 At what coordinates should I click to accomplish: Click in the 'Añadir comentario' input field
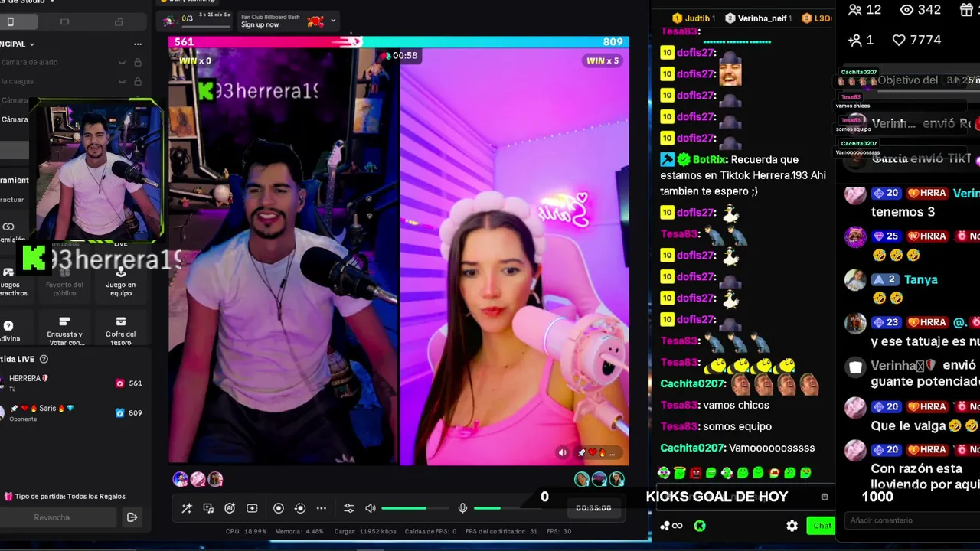(911, 521)
